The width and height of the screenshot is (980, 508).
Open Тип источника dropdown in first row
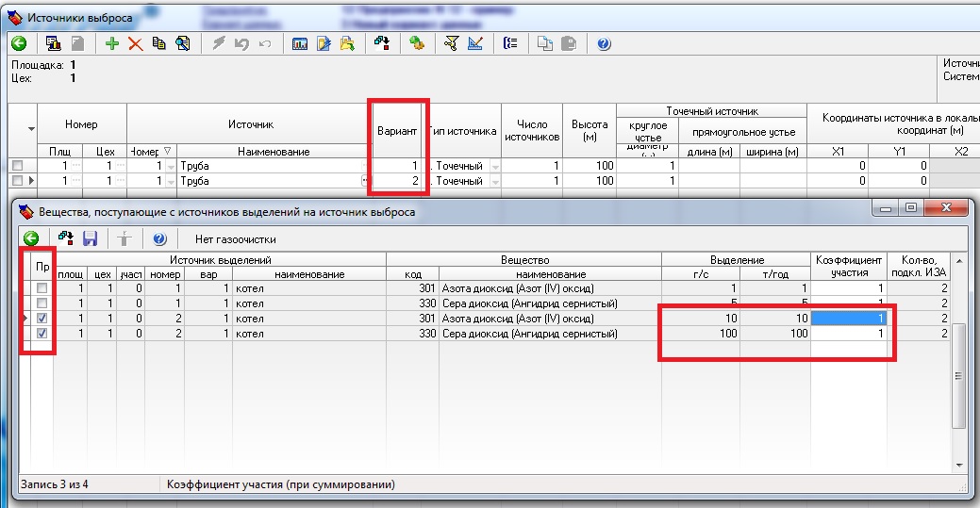pos(494,166)
